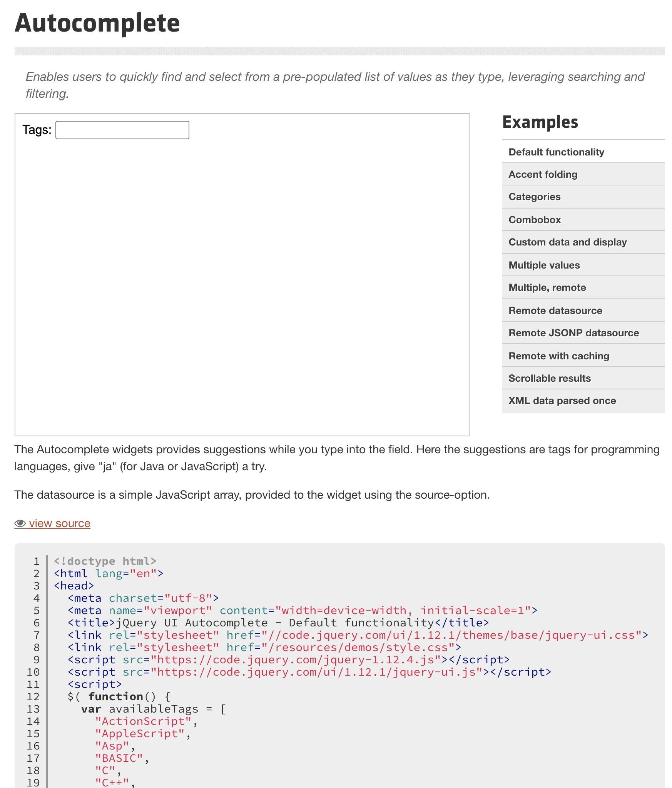Click the jquery-1.12.4.js script line
672x788 pixels.
click(x=289, y=659)
